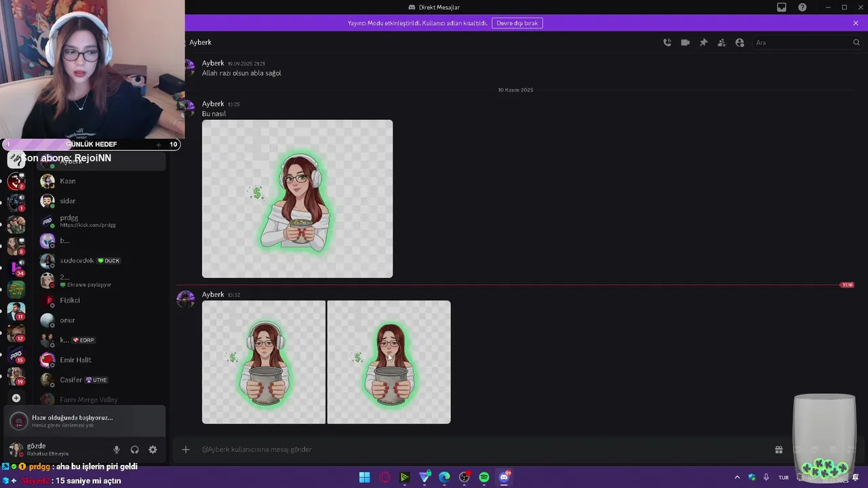Image resolution: width=868 pixels, height=488 pixels.
Task: Dismiss the streamer mode banner
Action: click(x=856, y=23)
